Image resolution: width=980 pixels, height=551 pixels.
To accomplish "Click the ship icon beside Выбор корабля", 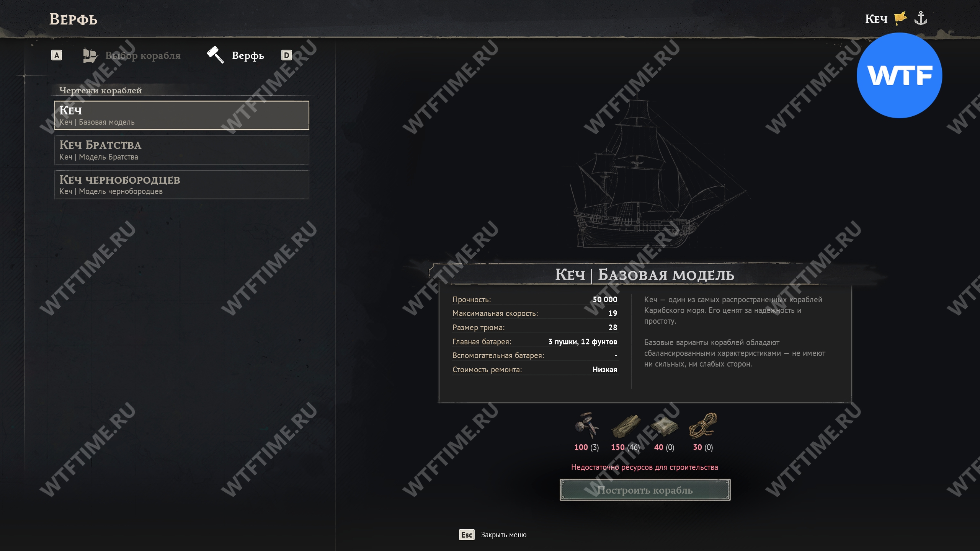I will coord(91,55).
